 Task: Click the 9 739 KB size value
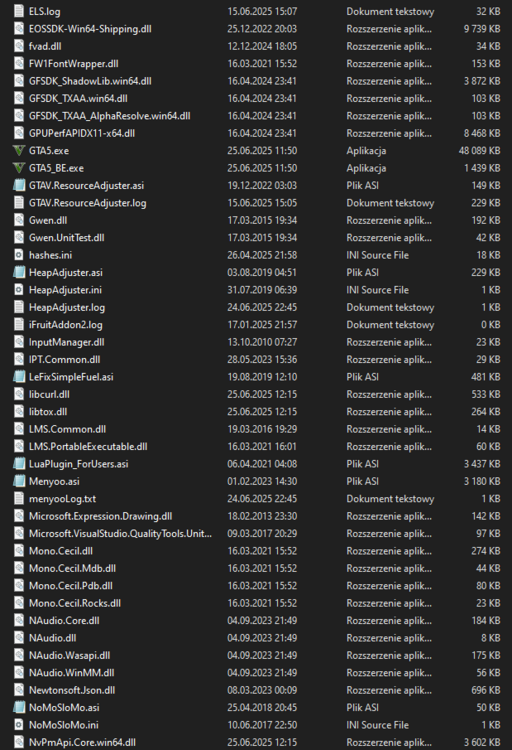(482, 29)
